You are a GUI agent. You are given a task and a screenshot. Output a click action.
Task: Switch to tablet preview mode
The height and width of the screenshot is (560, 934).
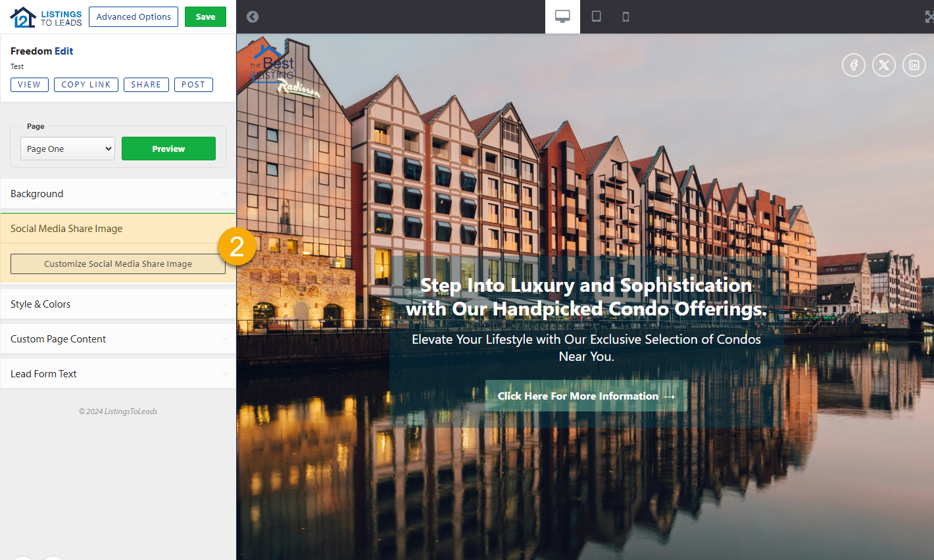click(596, 16)
